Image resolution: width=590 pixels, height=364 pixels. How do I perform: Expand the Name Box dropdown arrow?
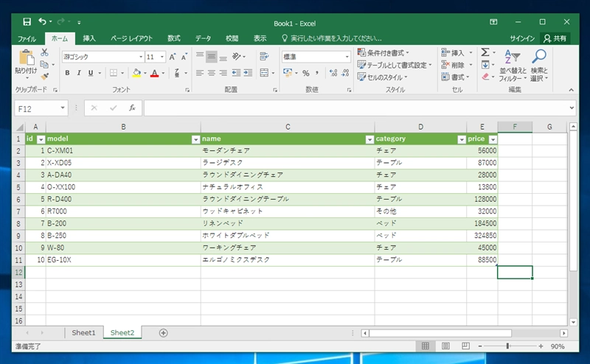click(x=63, y=108)
